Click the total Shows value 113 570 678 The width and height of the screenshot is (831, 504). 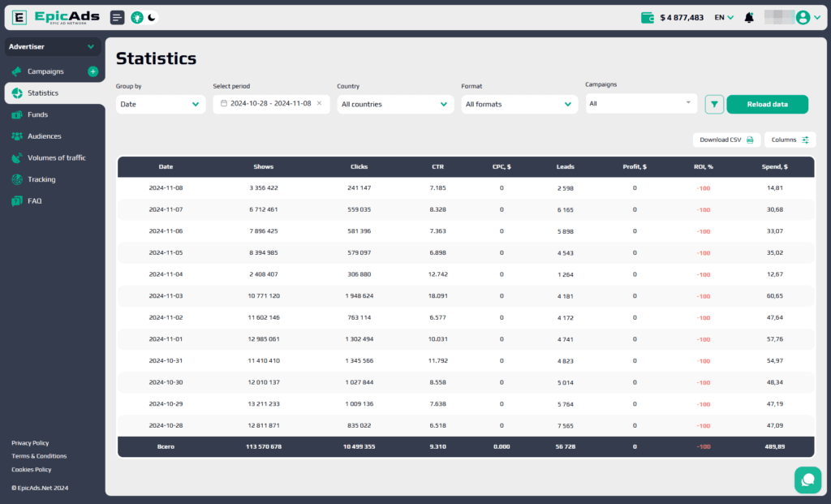pyautogui.click(x=264, y=446)
